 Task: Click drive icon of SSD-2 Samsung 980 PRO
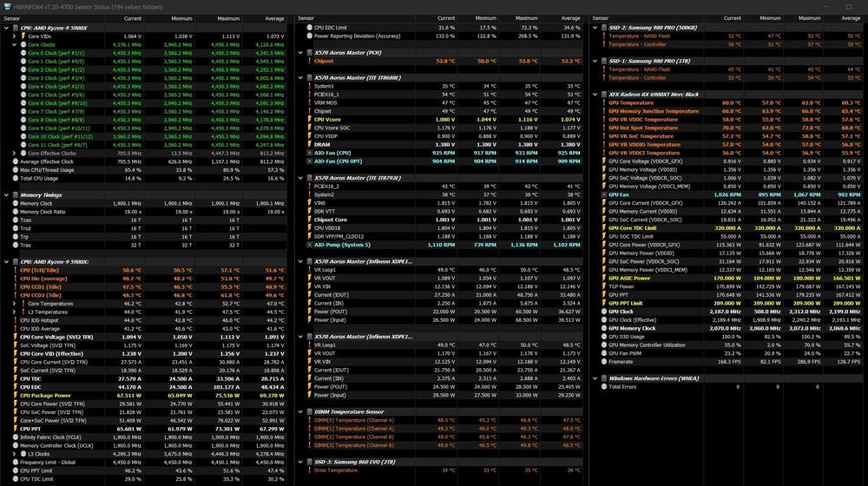pyautogui.click(x=603, y=28)
